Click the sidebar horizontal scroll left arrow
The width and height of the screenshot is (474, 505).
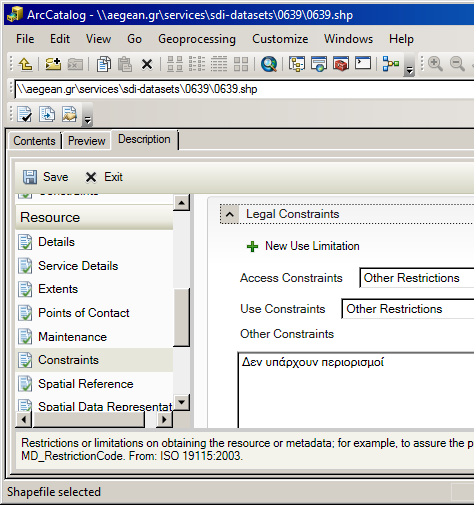coord(24,419)
